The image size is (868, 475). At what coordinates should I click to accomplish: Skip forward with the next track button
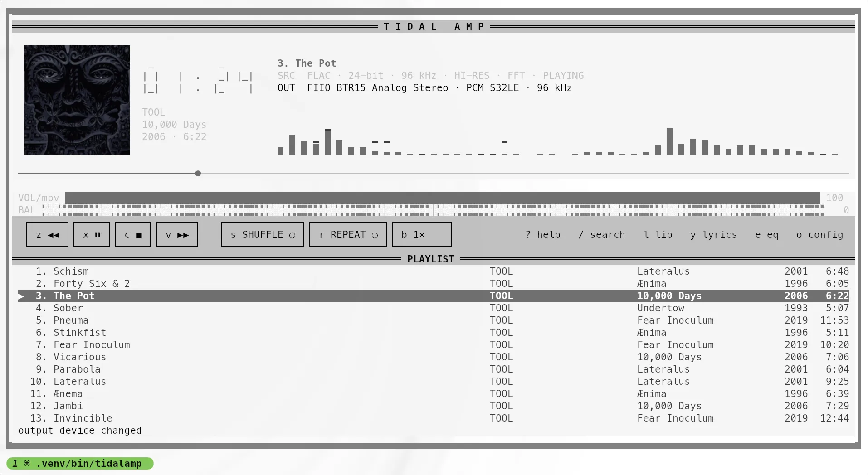177,234
